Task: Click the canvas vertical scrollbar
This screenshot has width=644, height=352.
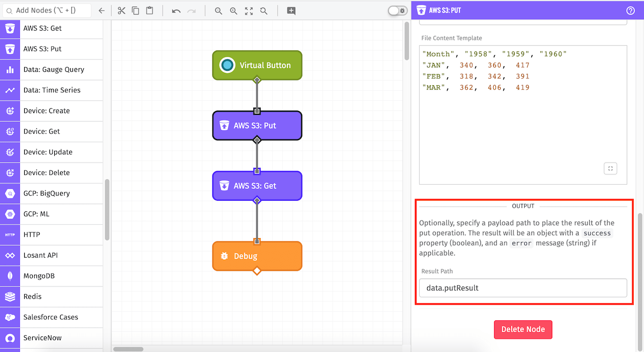Action: tap(406, 40)
